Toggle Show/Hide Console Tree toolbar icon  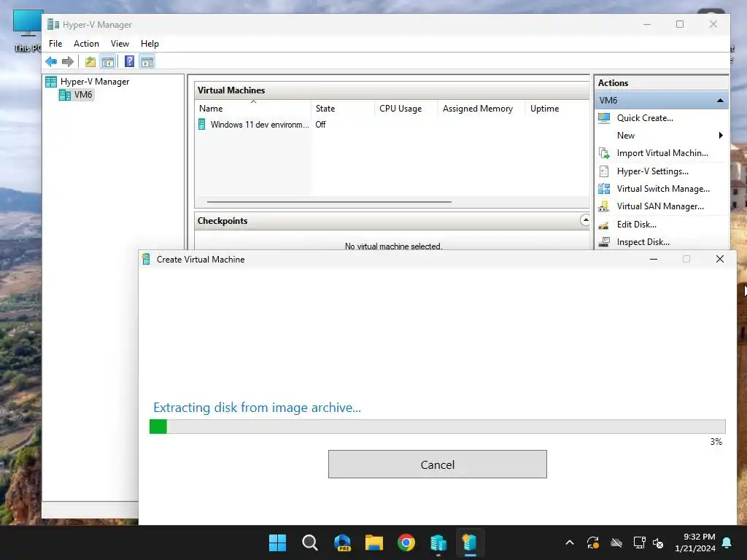coord(108,61)
